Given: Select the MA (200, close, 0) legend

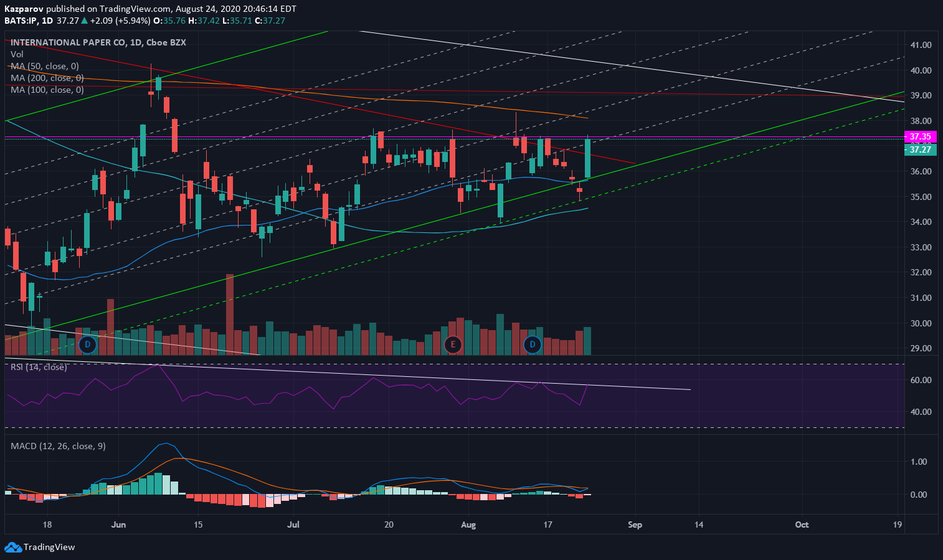Looking at the screenshot, I should tap(47, 78).
